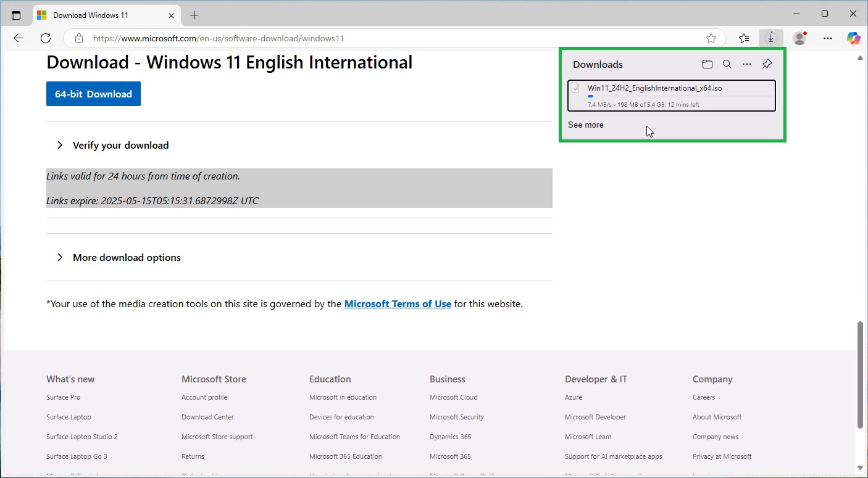Pin the Downloads panel

point(767,64)
